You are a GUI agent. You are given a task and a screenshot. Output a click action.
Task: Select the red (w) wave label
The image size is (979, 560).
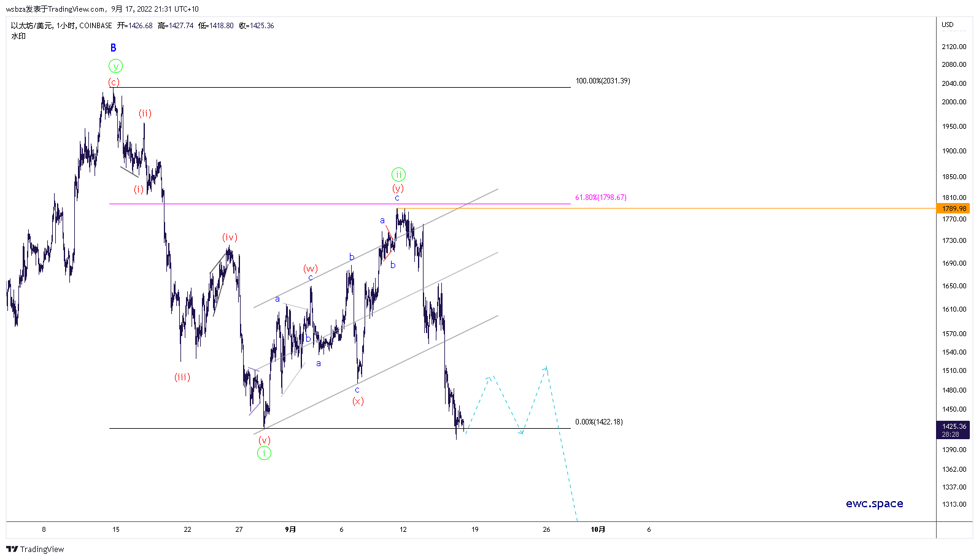311,269
